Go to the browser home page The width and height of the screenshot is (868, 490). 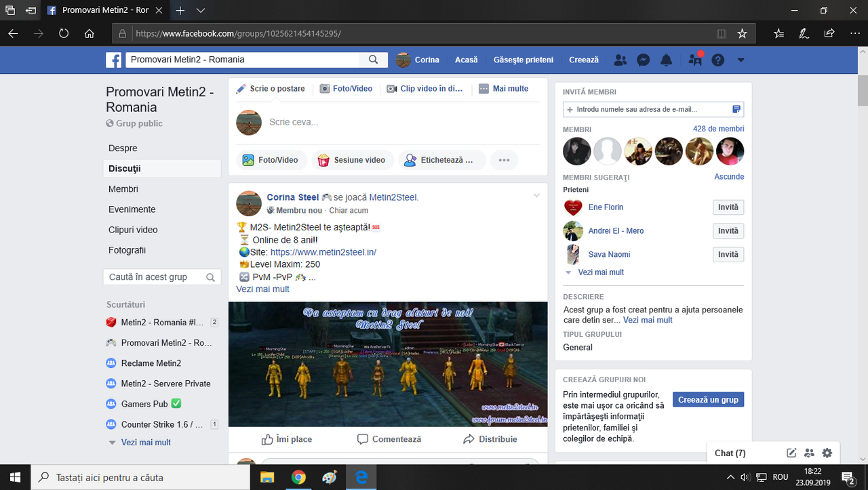pyautogui.click(x=89, y=33)
